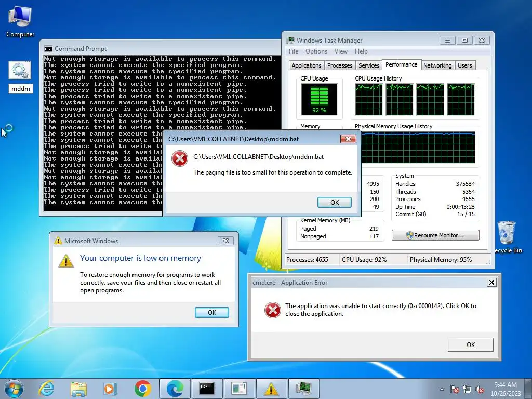Image resolution: width=532 pixels, height=399 pixels.
Task: Click the Command Prompt title bar icon
Action: (x=48, y=49)
